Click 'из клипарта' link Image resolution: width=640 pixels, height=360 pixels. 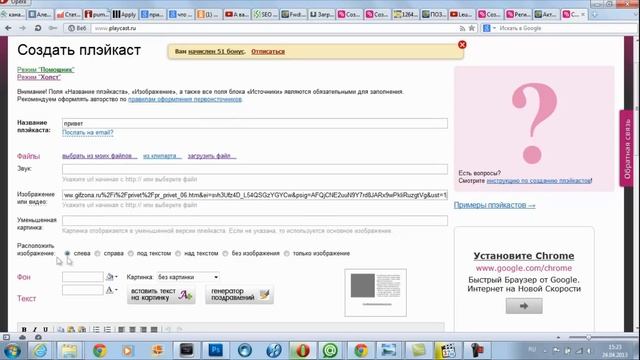[x=162, y=156]
